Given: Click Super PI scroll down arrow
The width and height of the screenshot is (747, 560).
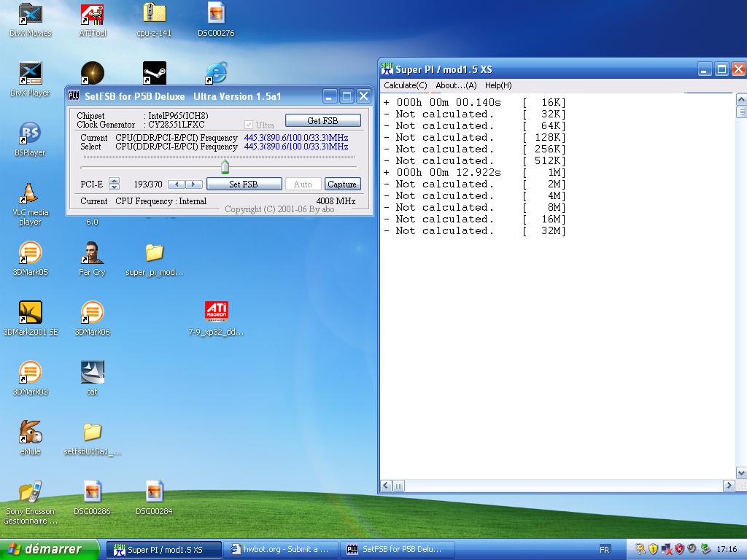Looking at the screenshot, I should 741,472.
